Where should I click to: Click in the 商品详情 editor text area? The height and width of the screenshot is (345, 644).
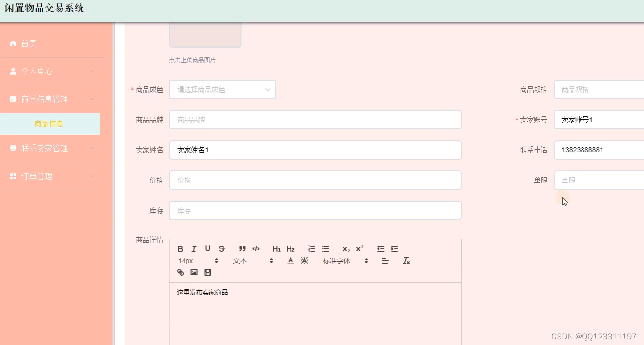point(315,314)
